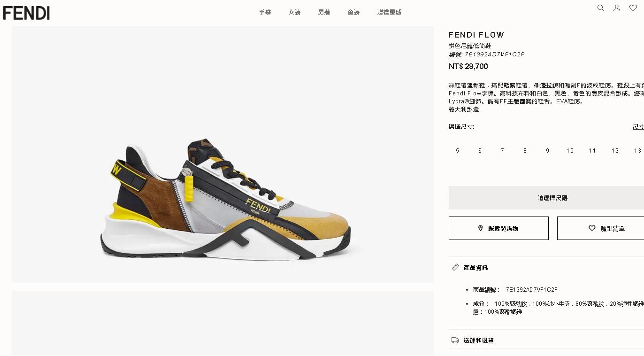The height and width of the screenshot is (356, 644).
Task: Click the delivery truck icon beside 送運和退貨
Action: pos(455,340)
